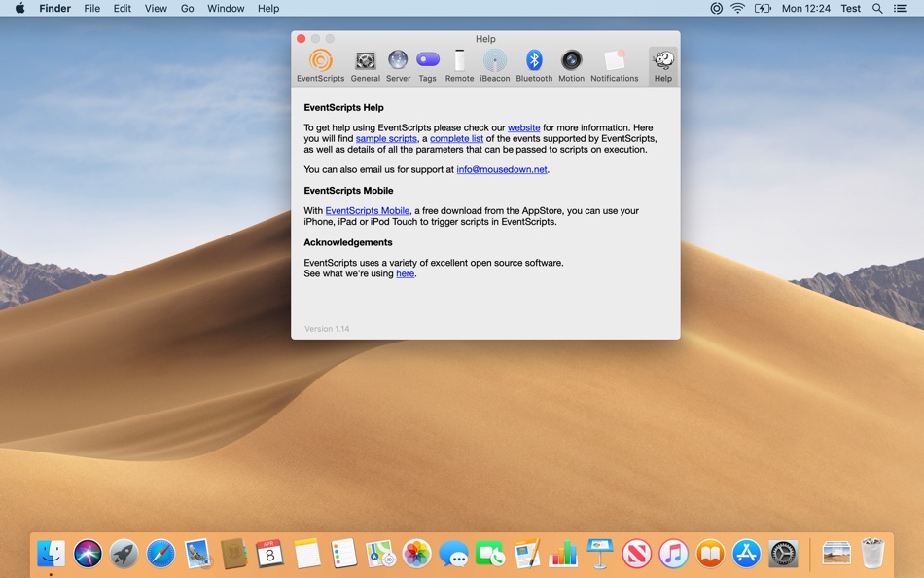Click the 'Version 1.14' text

point(327,329)
